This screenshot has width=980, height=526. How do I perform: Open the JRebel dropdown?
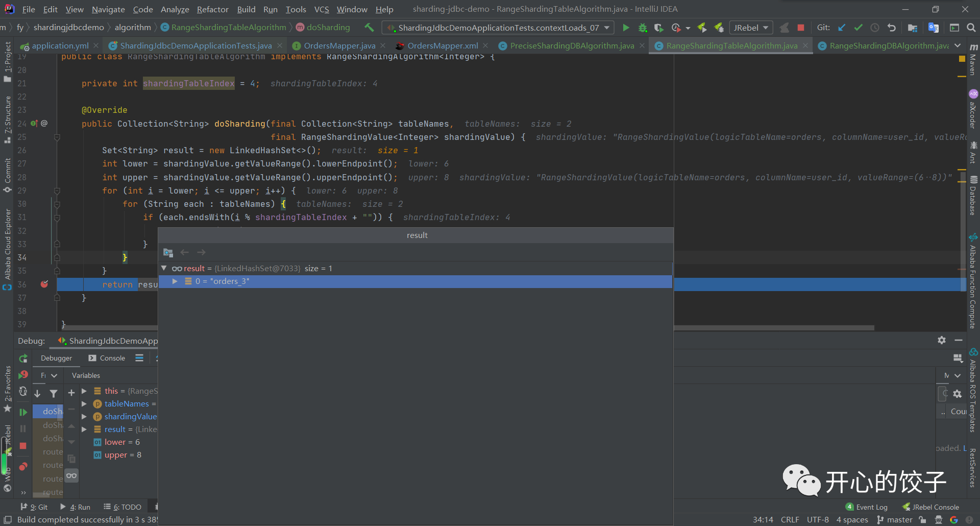tap(751, 28)
